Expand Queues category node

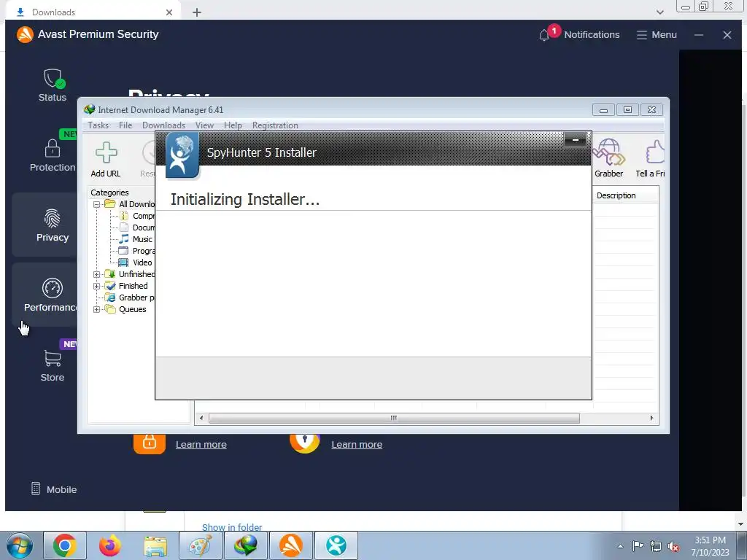[x=97, y=309]
